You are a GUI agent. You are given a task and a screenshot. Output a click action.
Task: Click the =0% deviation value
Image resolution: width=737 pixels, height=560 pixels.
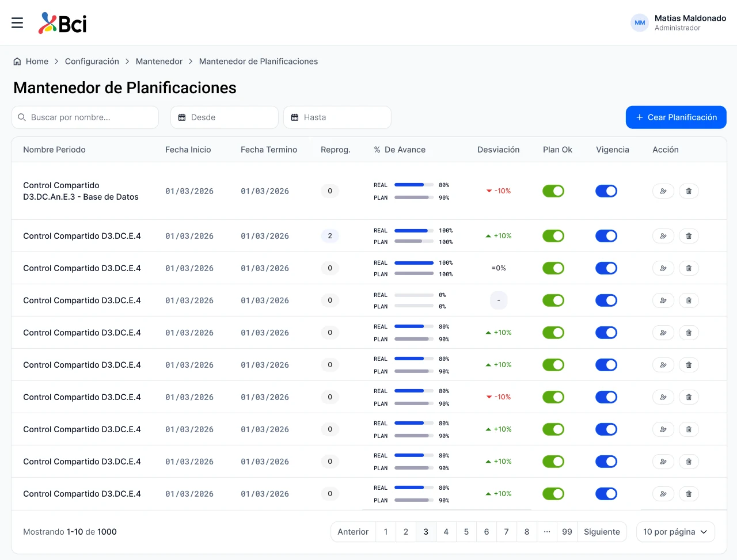[x=499, y=268]
